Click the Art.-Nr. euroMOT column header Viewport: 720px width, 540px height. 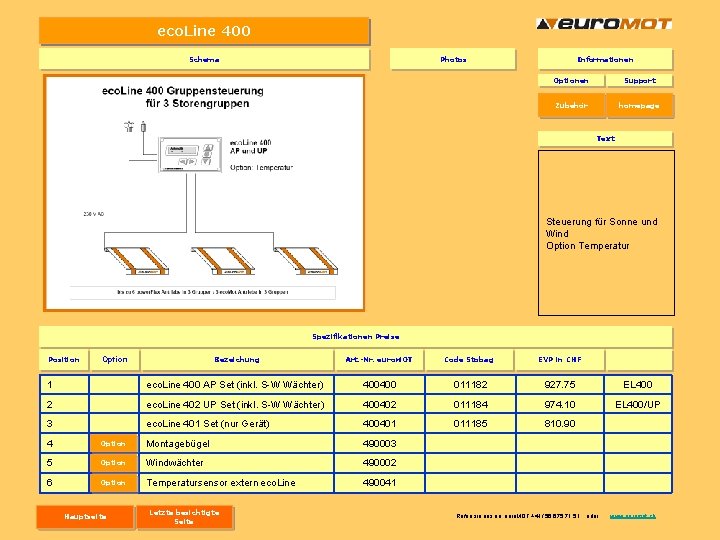click(x=379, y=360)
